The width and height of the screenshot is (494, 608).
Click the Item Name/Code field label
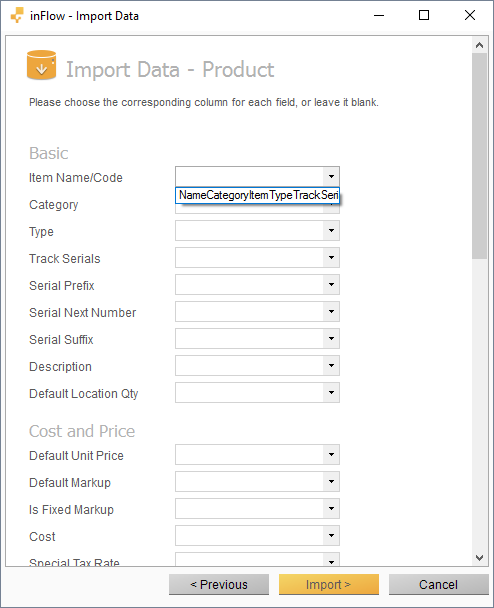[76, 178]
